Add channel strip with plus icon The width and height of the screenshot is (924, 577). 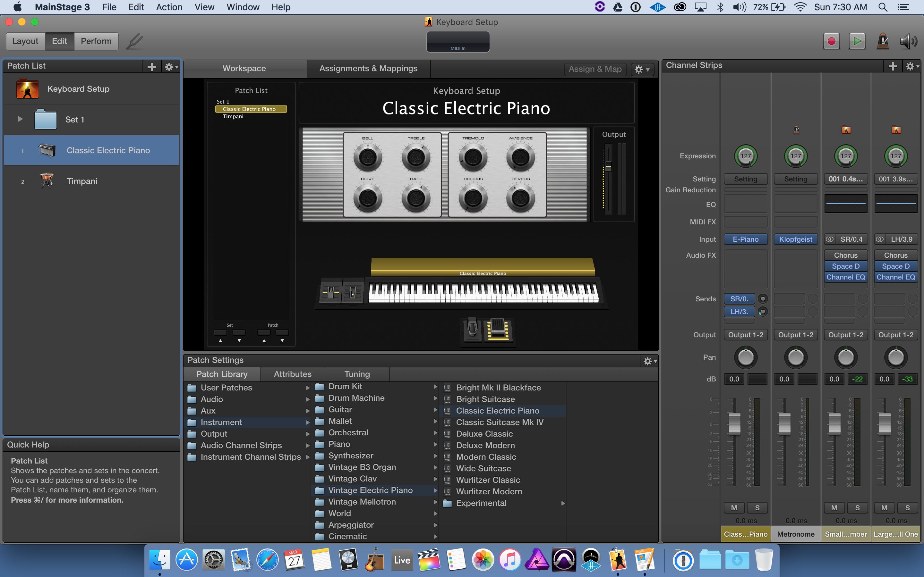coord(892,66)
